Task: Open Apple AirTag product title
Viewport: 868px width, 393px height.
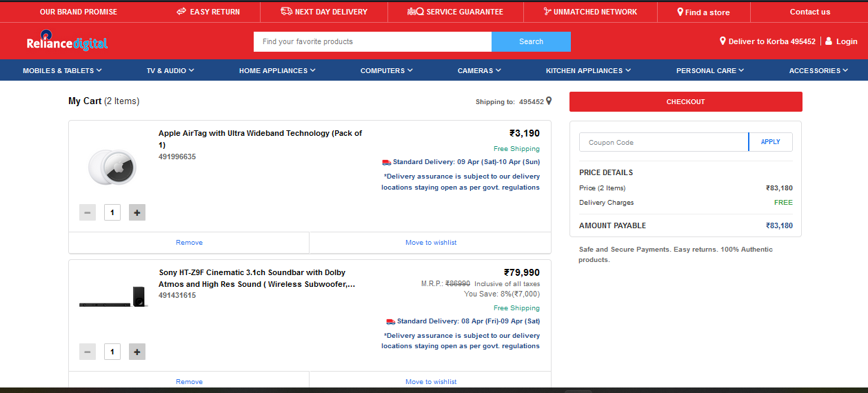Action: click(261, 139)
